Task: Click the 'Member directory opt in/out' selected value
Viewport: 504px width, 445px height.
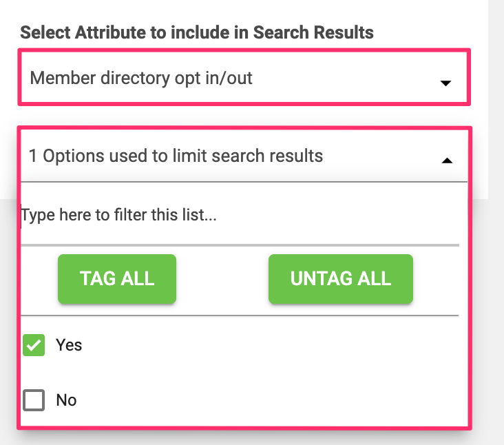Action: click(x=141, y=78)
